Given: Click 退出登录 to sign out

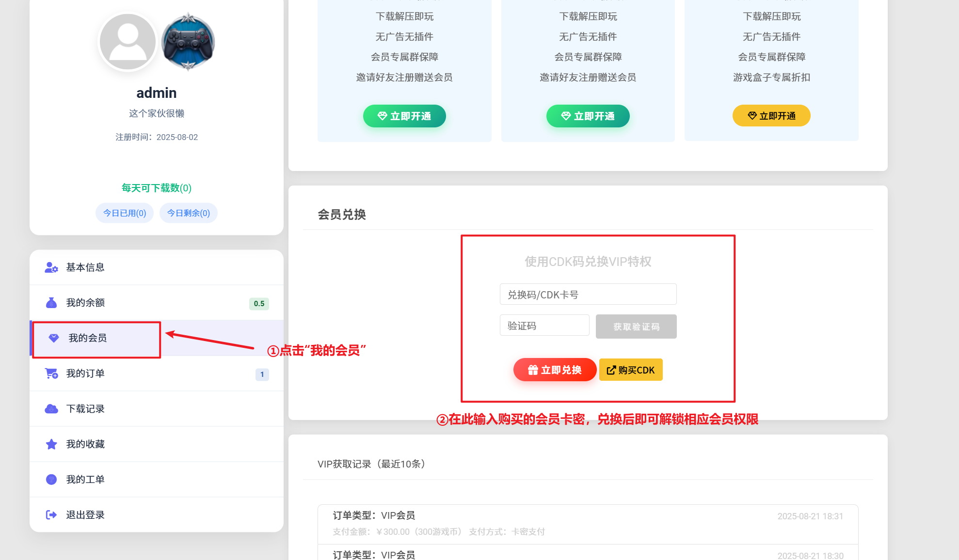Looking at the screenshot, I should coord(157,515).
